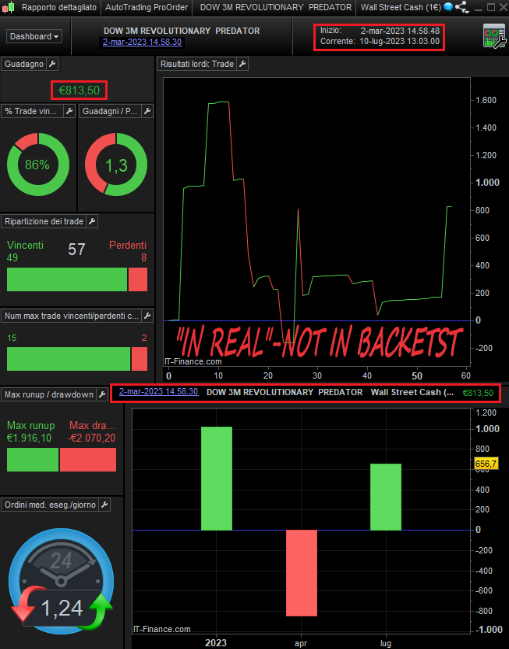Viewport: 509px width, 649px height.
Task: Open wrench beside Guadagni / P... panel
Action: coord(147,111)
